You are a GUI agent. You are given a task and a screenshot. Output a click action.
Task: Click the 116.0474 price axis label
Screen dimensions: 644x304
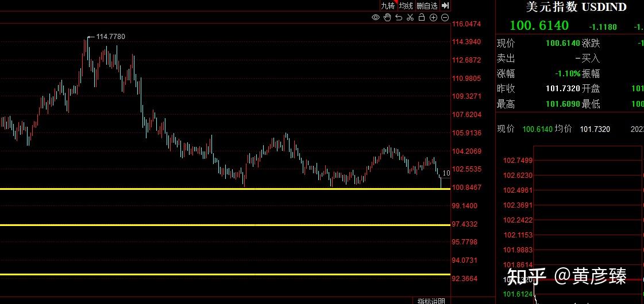(x=466, y=24)
